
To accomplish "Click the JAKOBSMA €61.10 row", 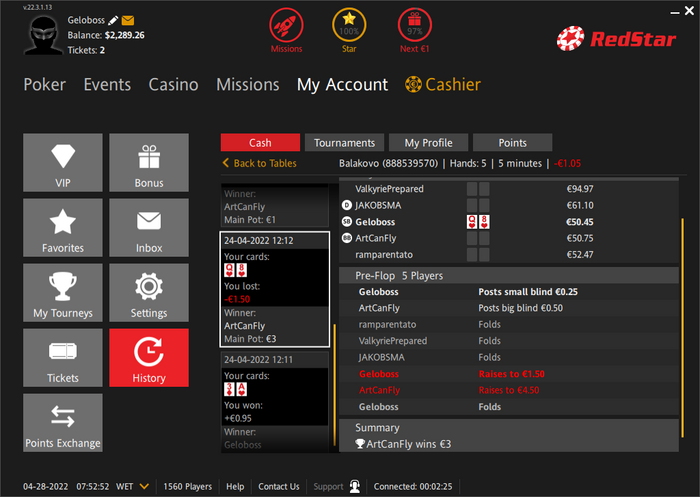I will (509, 205).
